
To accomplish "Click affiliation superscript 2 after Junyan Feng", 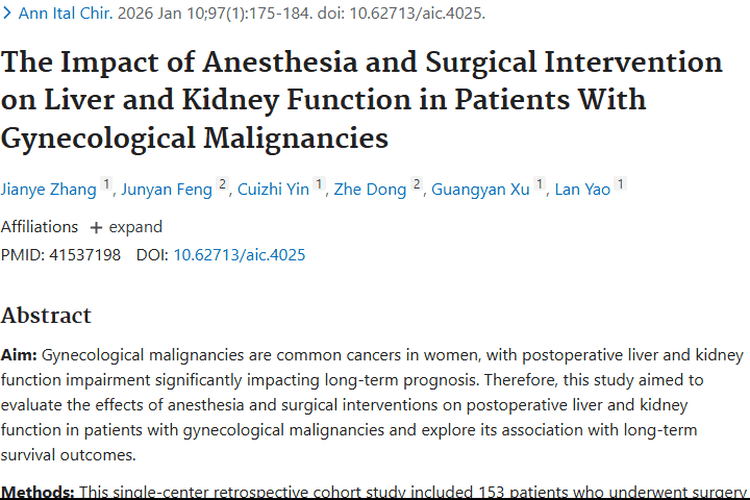I will tap(223, 185).
